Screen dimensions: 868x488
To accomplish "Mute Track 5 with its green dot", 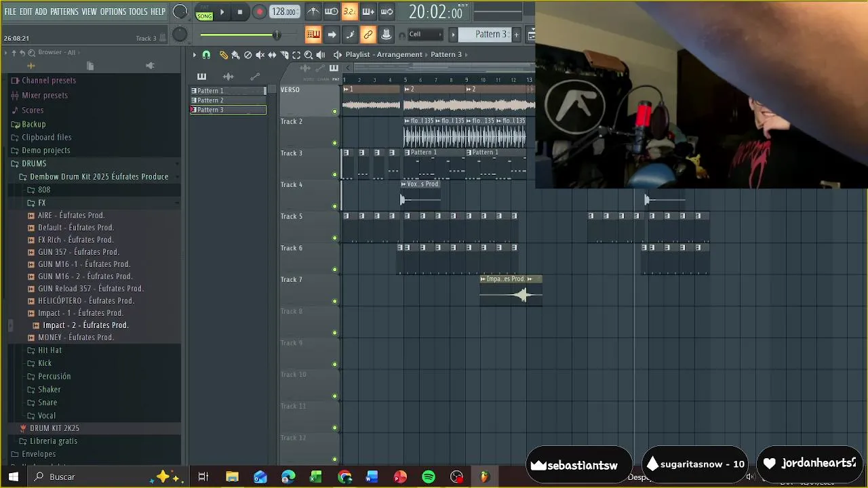I will pos(334,238).
